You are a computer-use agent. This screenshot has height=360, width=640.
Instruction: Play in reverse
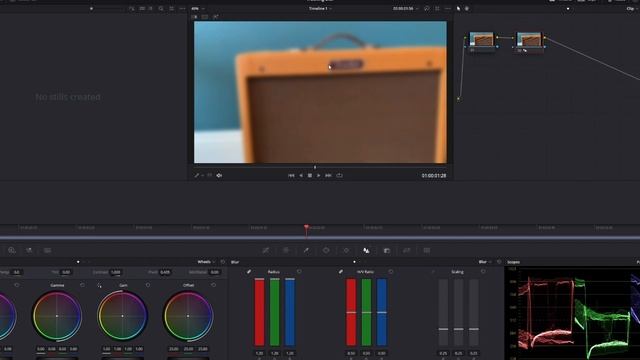[301, 176]
